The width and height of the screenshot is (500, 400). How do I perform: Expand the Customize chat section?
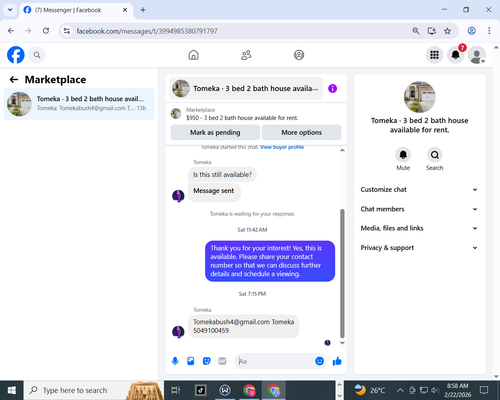click(419, 190)
